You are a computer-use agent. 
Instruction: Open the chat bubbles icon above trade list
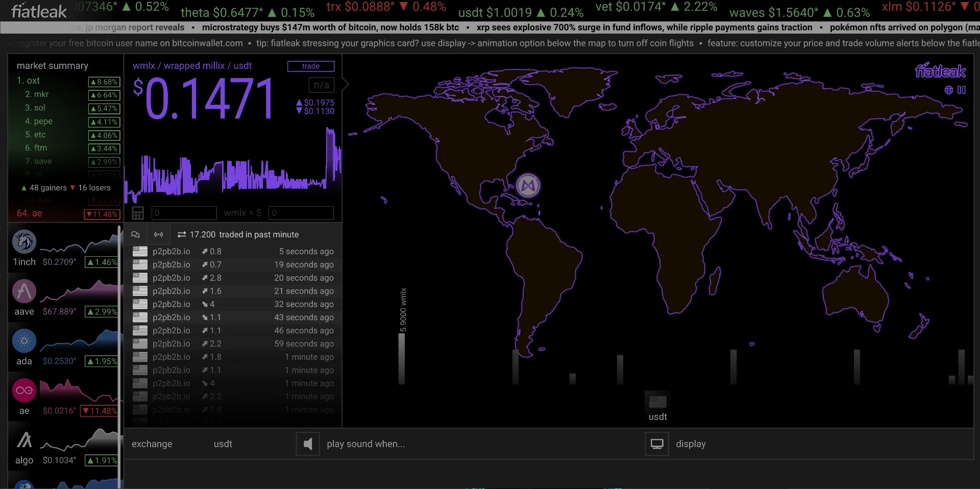pos(135,234)
